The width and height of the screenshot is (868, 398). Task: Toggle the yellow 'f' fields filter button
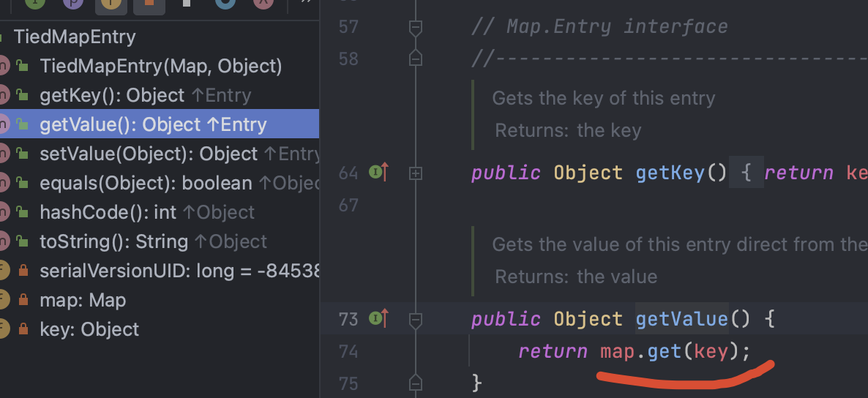[111, 3]
